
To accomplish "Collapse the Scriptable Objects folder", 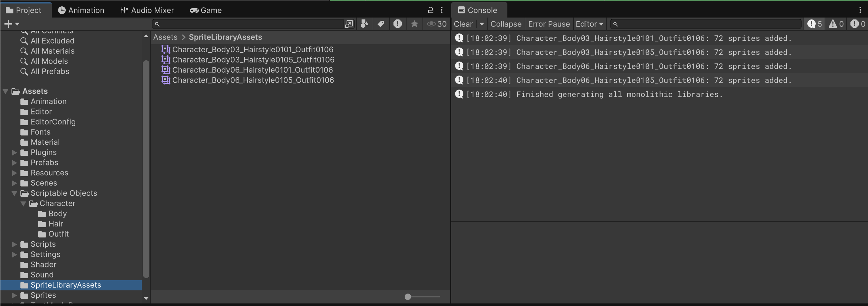I will coord(14,193).
